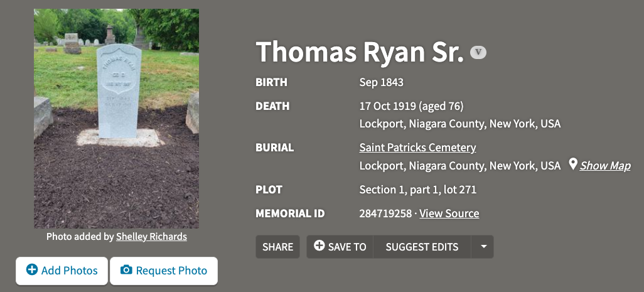Click the Save To button label
The width and height of the screenshot is (644, 292).
347,247
